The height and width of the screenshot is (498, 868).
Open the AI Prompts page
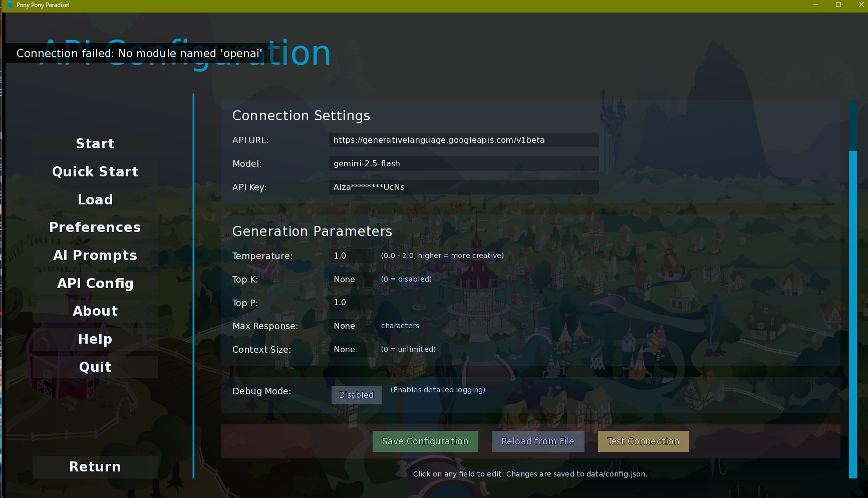click(x=95, y=256)
